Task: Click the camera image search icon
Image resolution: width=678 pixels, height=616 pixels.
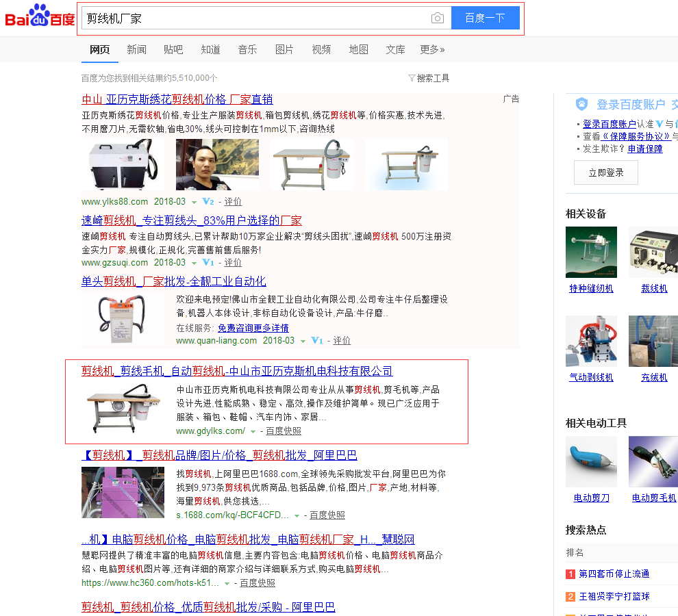Action: [437, 18]
